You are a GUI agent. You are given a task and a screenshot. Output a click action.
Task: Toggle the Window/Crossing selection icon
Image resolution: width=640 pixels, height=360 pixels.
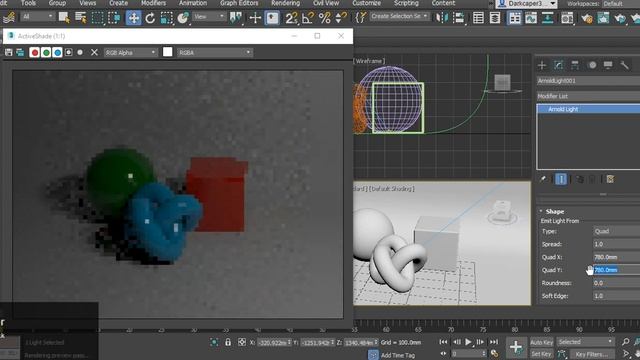pyautogui.click(x=114, y=18)
